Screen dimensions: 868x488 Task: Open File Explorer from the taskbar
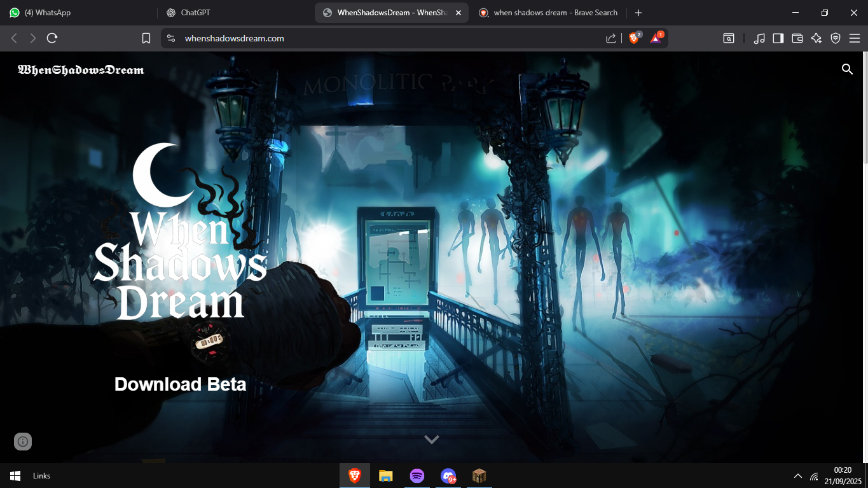(386, 476)
